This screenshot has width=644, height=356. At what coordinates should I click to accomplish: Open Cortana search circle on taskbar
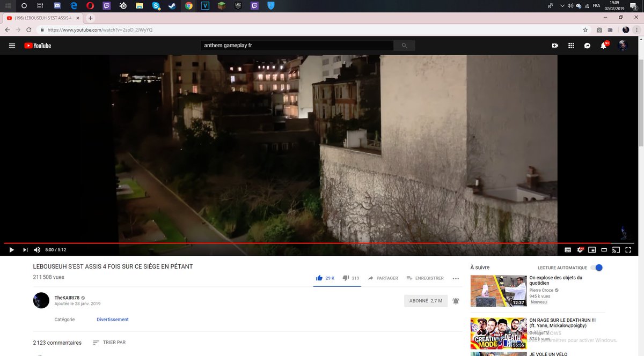pos(24,5)
